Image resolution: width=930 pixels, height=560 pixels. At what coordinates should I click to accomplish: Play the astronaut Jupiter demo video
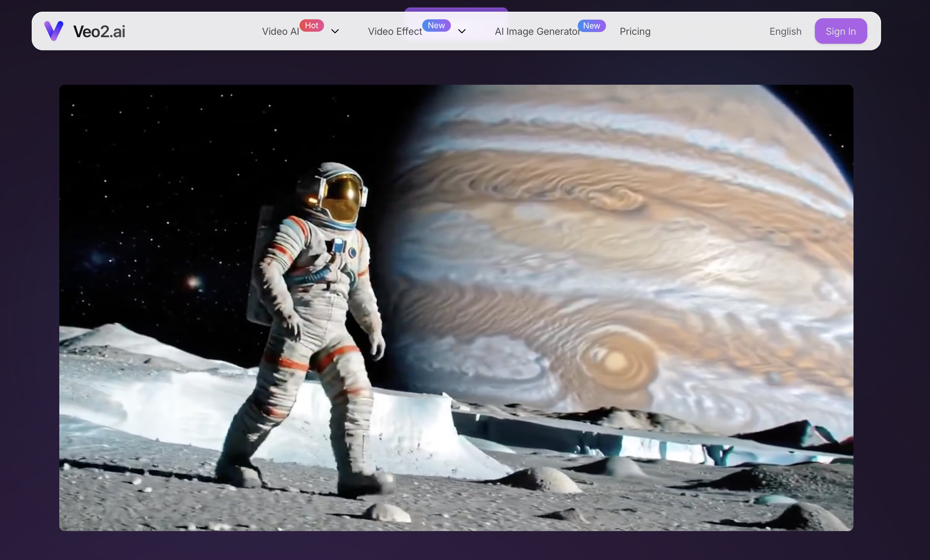pos(456,308)
